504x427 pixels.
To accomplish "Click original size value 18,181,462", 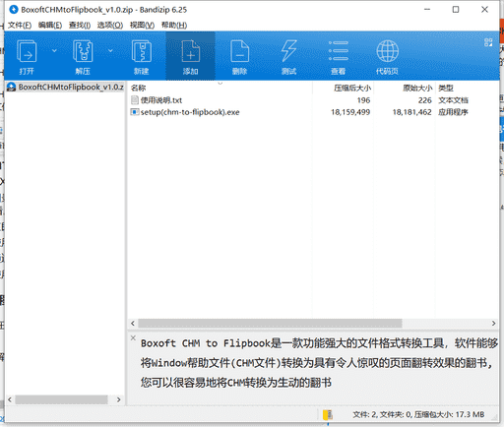I will [412, 112].
